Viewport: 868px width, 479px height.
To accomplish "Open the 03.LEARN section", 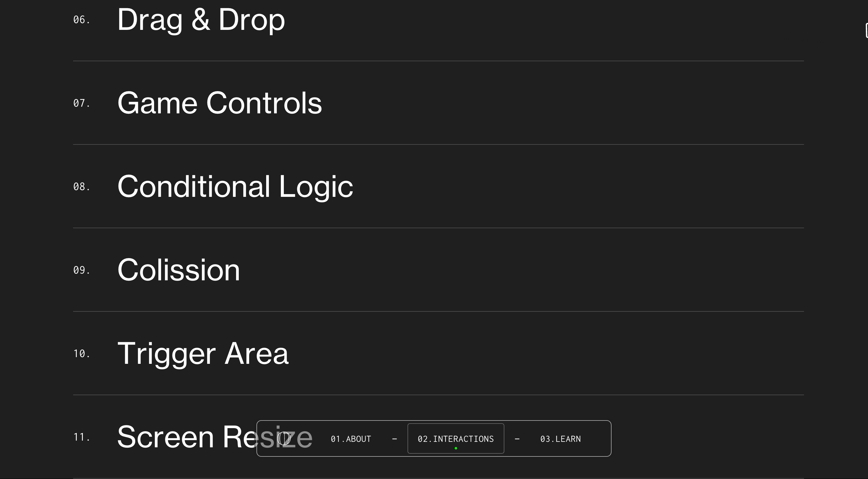I will tap(560, 439).
